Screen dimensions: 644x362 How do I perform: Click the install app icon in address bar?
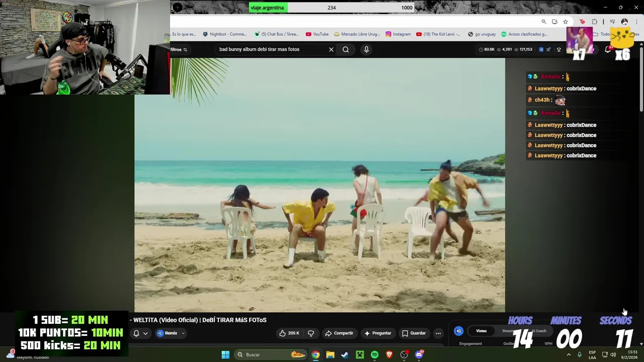coord(554,22)
